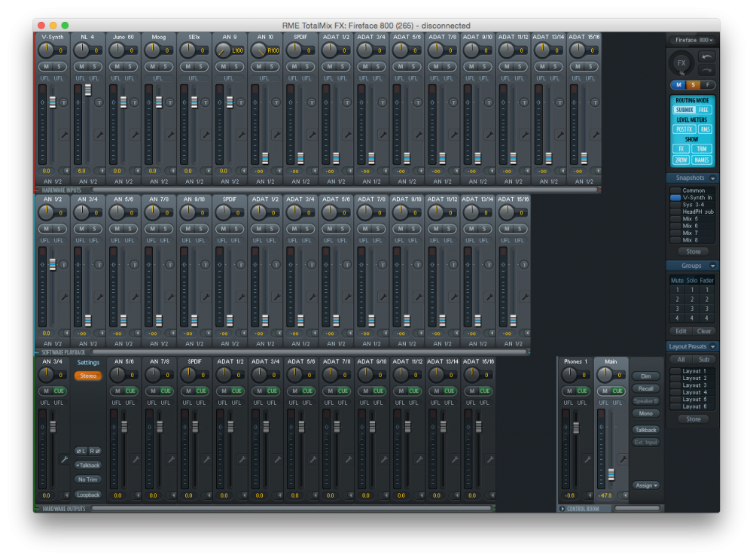
Task: Click the large FX send knob
Action: click(681, 63)
